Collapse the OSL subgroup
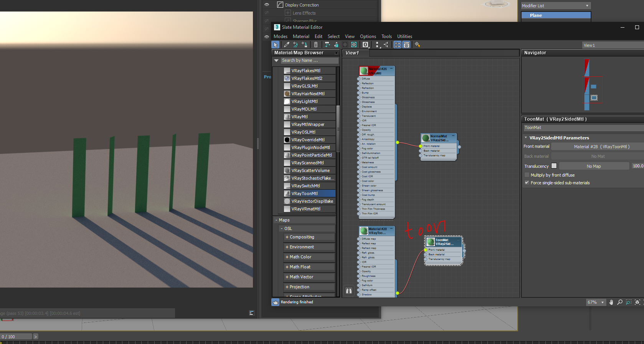Viewport: 644px width, 344px height. click(x=282, y=229)
